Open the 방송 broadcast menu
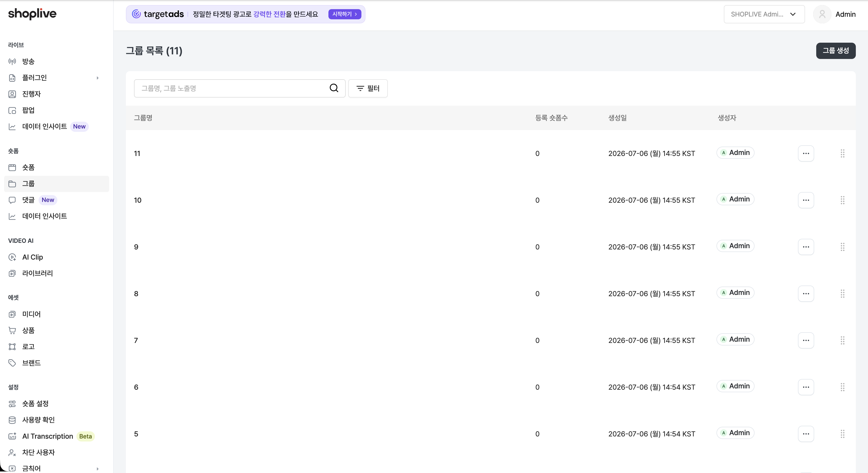The height and width of the screenshot is (473, 868). [57, 61]
